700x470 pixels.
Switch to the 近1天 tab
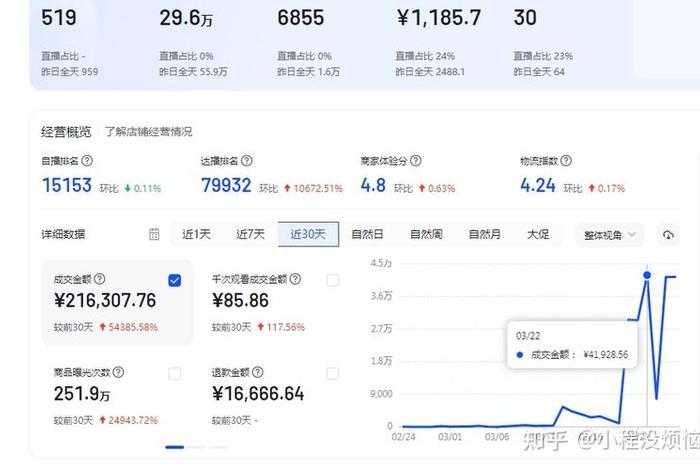(196, 234)
